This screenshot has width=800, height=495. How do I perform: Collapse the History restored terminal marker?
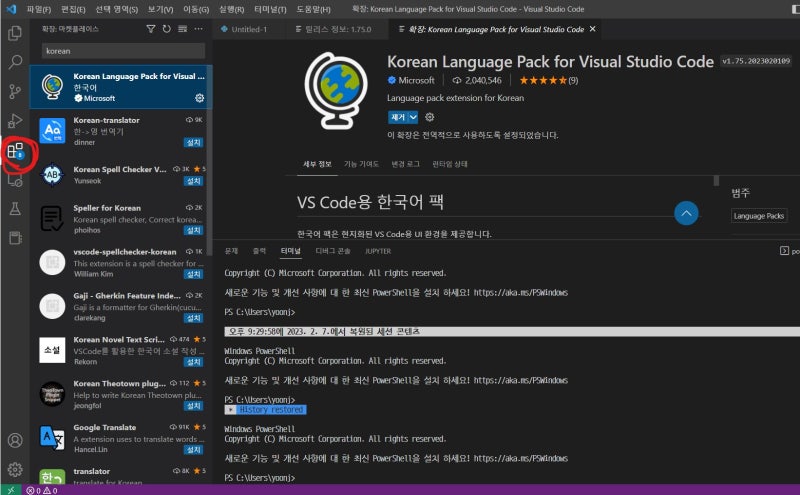click(x=231, y=410)
